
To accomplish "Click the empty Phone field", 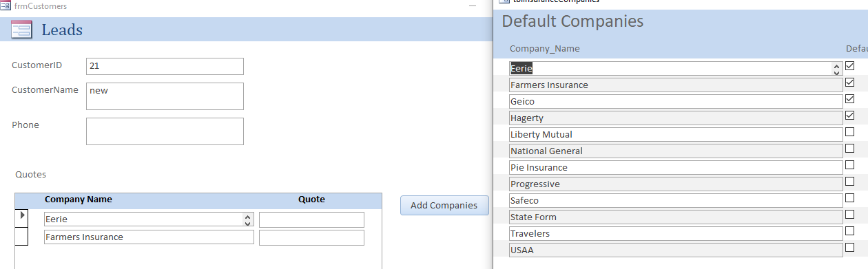I will [x=165, y=131].
